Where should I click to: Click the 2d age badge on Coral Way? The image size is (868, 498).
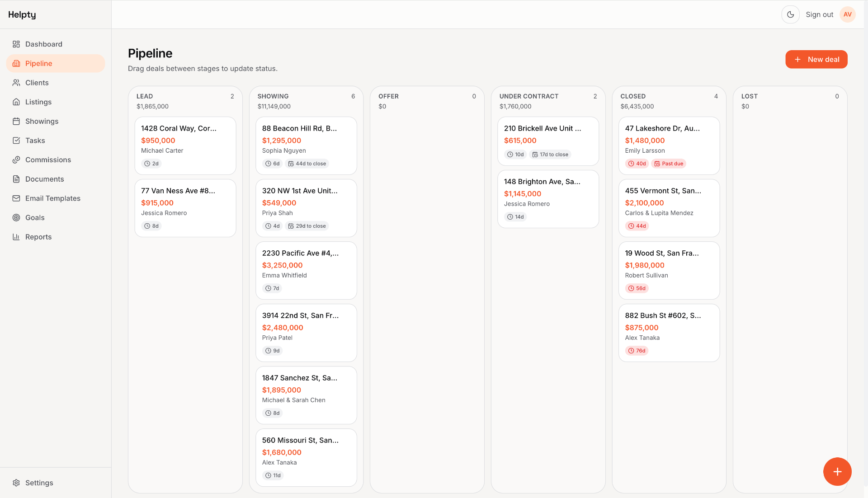pos(151,164)
